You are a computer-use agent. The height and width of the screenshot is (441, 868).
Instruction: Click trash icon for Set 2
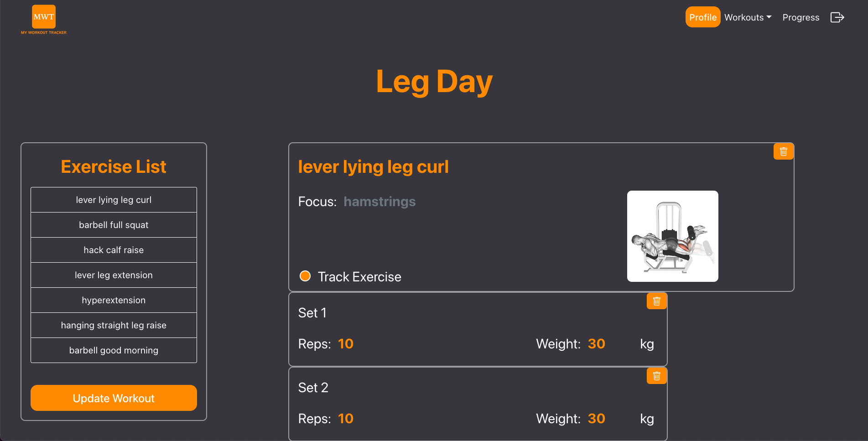[656, 376]
